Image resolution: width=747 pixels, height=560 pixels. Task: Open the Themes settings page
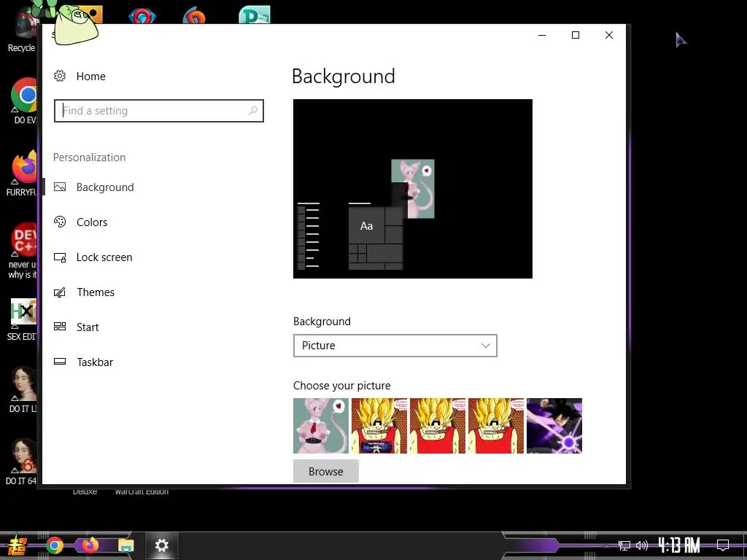[96, 292]
